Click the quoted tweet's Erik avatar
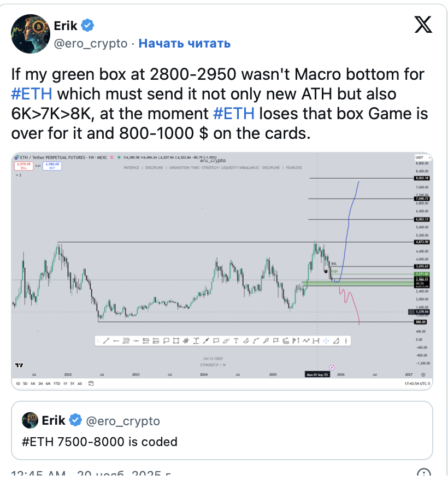The image size is (448, 481). coord(30,420)
